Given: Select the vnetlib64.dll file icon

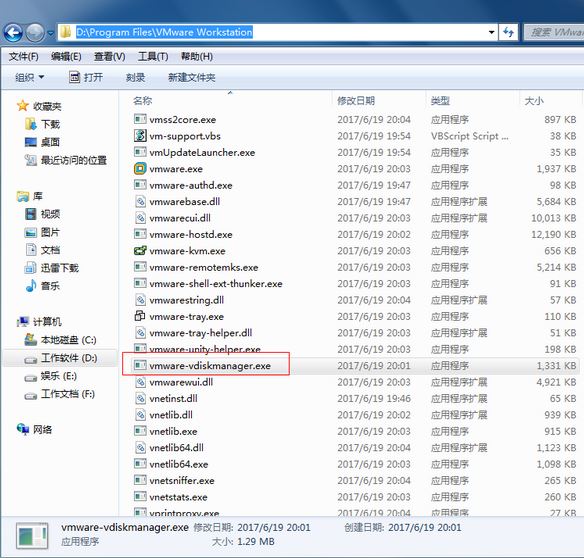Looking at the screenshot, I should [140, 447].
